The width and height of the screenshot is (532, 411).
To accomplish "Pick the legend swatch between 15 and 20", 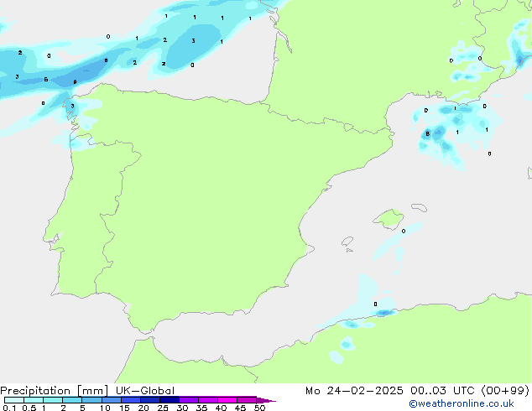I will (130, 400).
